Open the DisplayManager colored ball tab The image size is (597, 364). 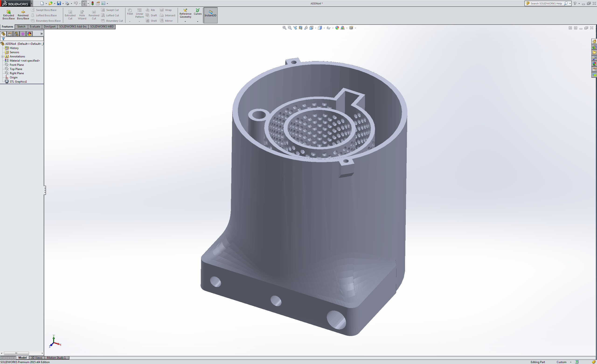pyautogui.click(x=29, y=34)
